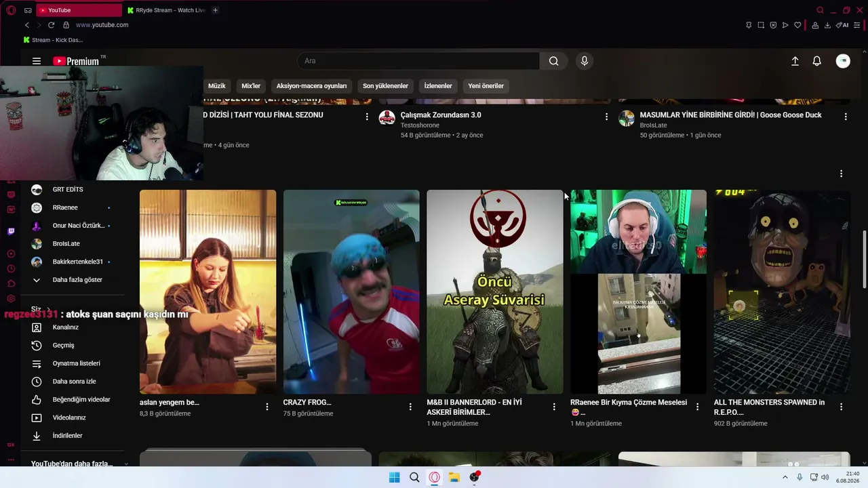Open the Opera sidebar history clock
This screenshot has width=868, height=488.
[x=11, y=268]
